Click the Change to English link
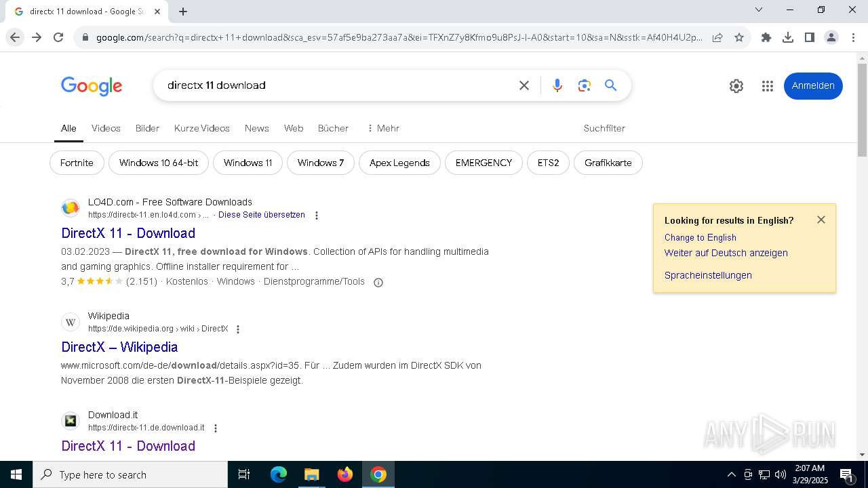Viewport: 868px width, 488px height. click(701, 238)
